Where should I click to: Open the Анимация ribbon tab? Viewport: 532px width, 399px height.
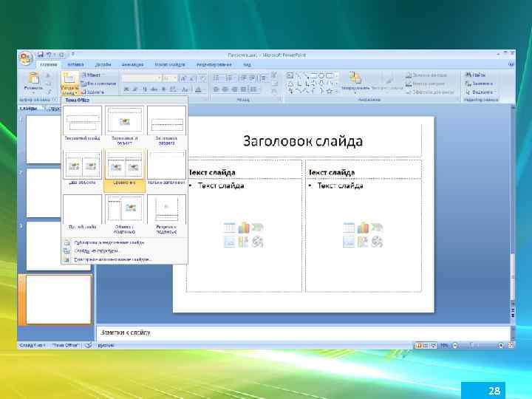pos(132,64)
